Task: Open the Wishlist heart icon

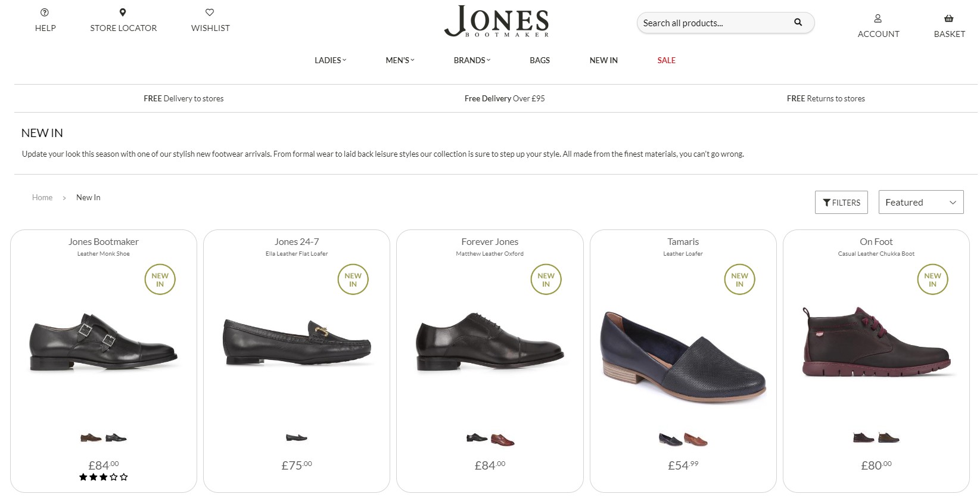Action: click(x=210, y=11)
